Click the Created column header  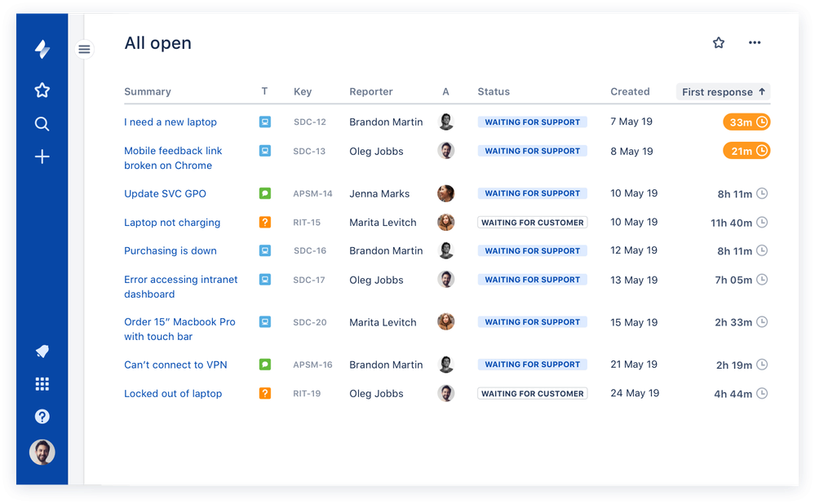click(x=630, y=91)
